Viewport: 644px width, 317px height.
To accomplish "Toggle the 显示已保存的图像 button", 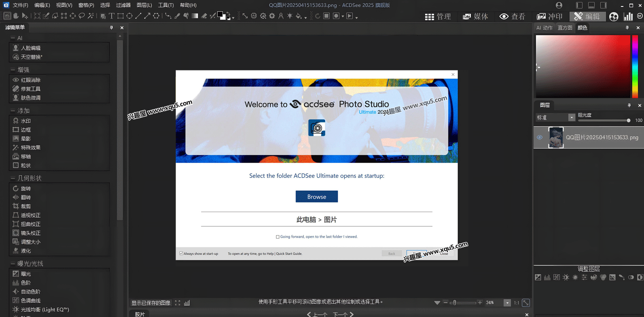I will 151,303.
